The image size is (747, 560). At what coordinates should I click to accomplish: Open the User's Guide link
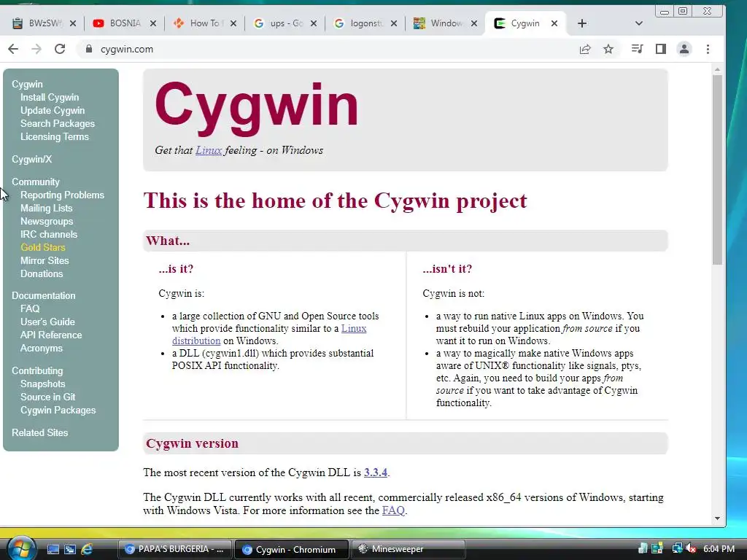pos(47,322)
